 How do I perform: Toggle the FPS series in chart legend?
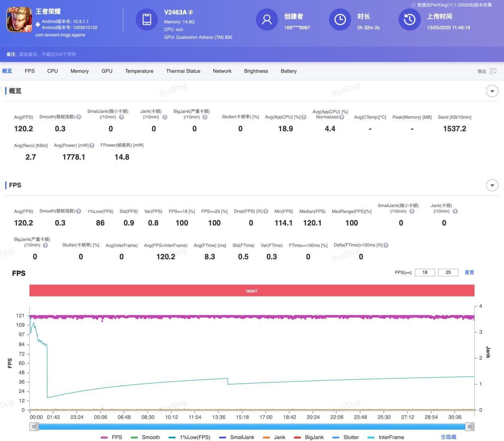(x=112, y=437)
